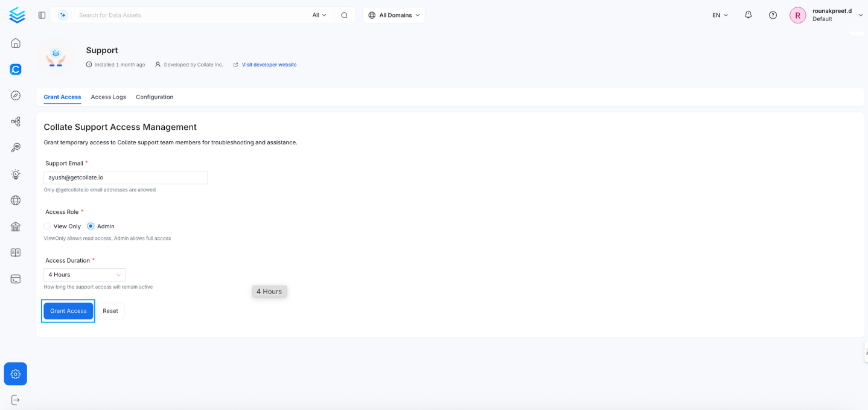Click the rounakpreet.d username text
Viewport: 868px width, 410px height.
point(832,11)
